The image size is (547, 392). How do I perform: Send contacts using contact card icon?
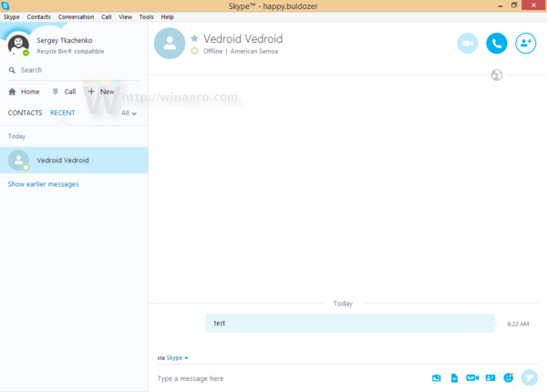click(490, 377)
